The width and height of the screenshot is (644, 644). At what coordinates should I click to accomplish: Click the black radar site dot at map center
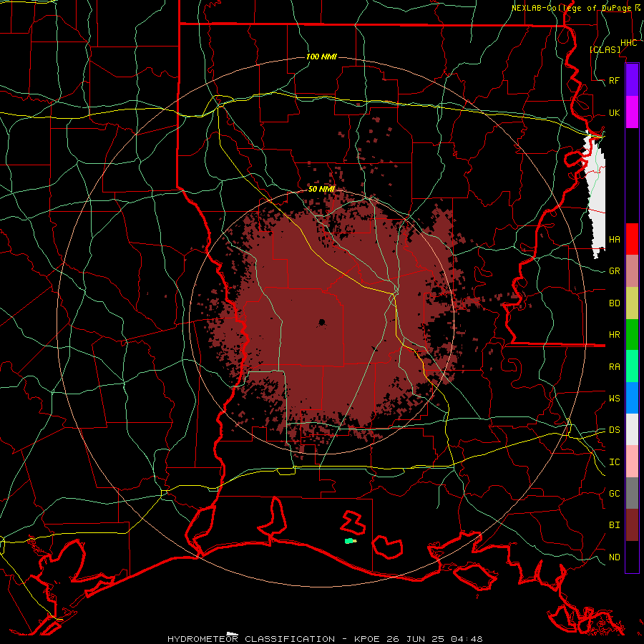click(x=321, y=323)
